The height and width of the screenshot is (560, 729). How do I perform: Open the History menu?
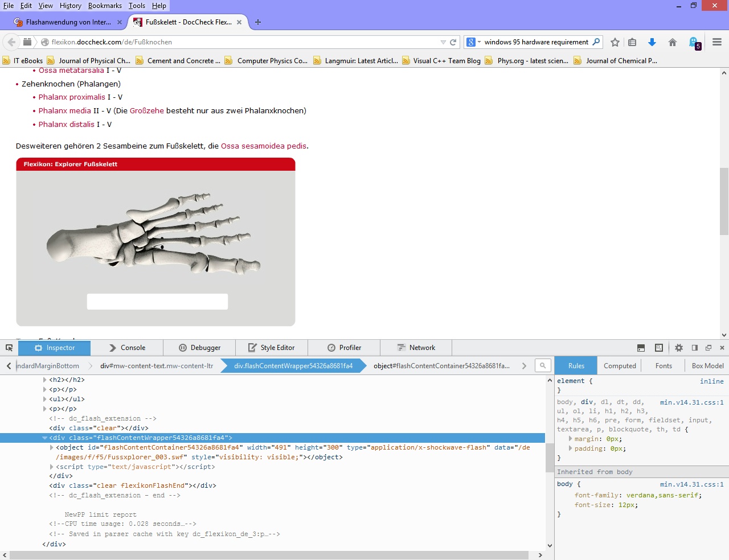[71, 6]
